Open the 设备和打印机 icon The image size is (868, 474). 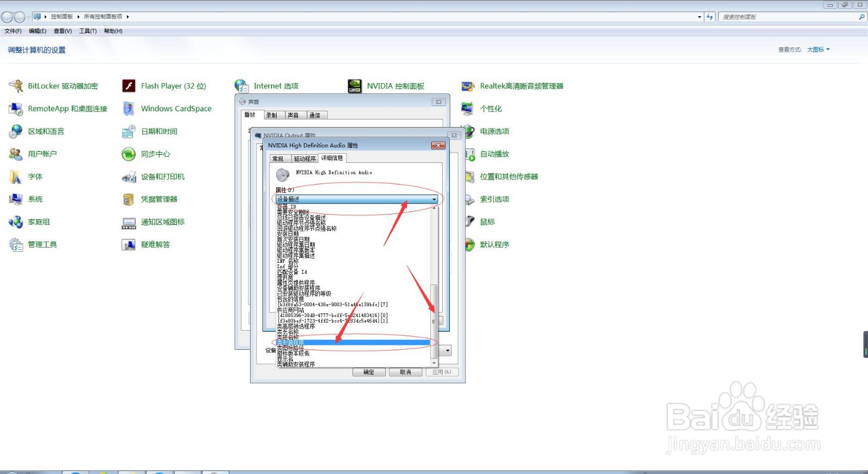tap(129, 176)
